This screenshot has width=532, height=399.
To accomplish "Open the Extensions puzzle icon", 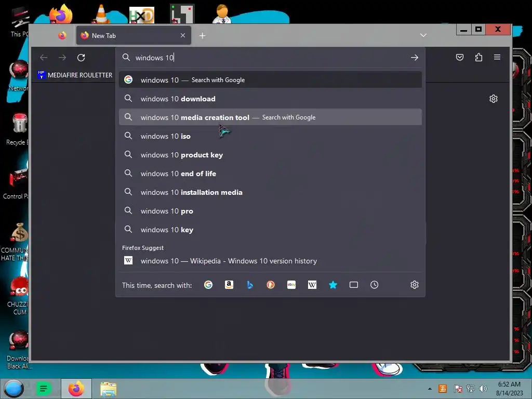I will pyautogui.click(x=478, y=57).
